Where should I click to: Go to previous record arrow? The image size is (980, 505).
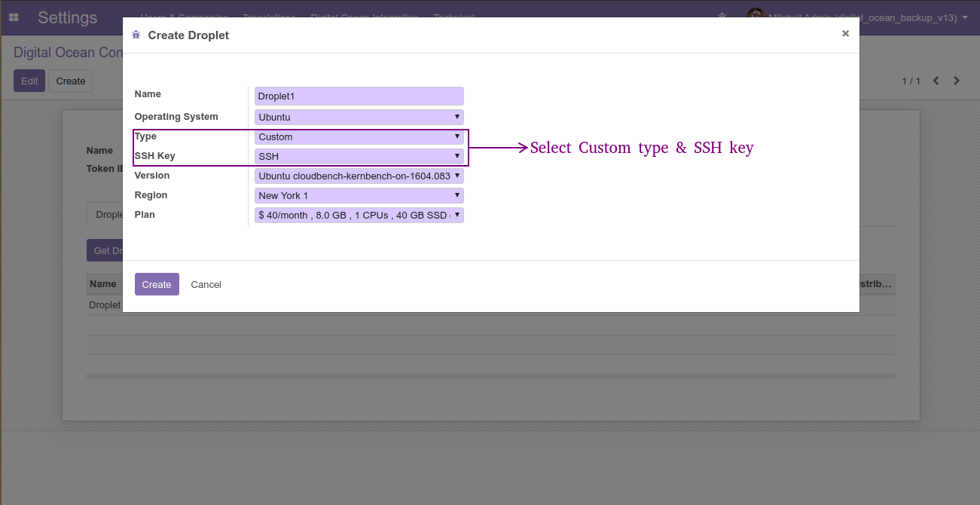(x=936, y=81)
